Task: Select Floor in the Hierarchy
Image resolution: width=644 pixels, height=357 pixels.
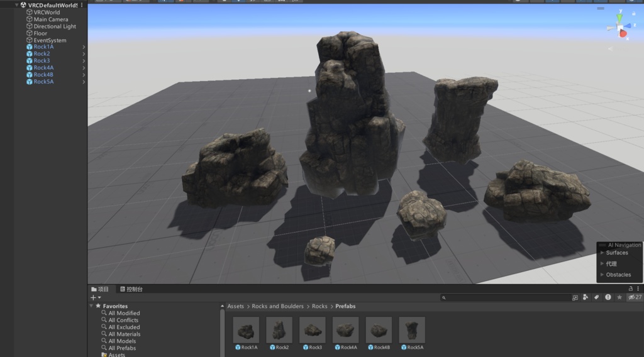Action: coord(40,33)
